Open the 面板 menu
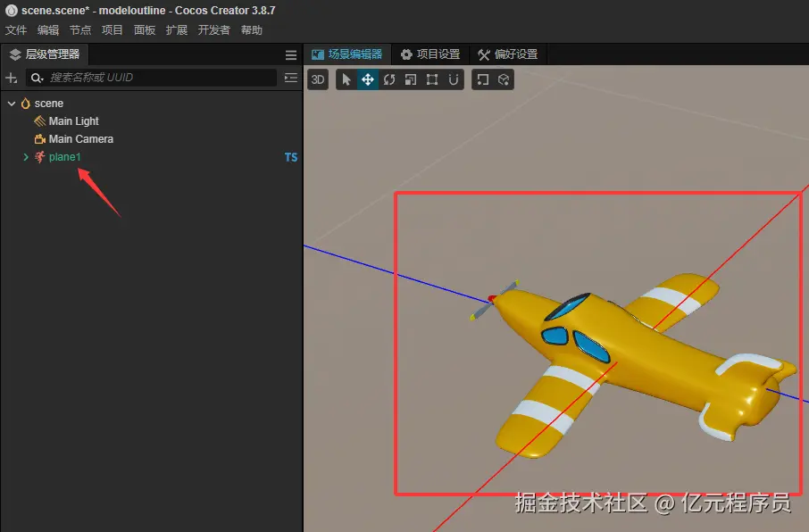Screen dimensions: 809x532 145,30
